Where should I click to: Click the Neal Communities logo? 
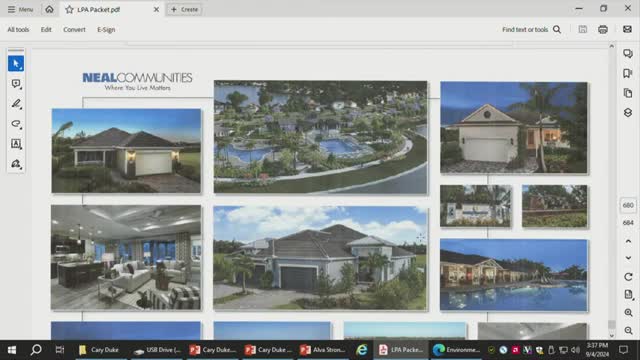tap(137, 81)
